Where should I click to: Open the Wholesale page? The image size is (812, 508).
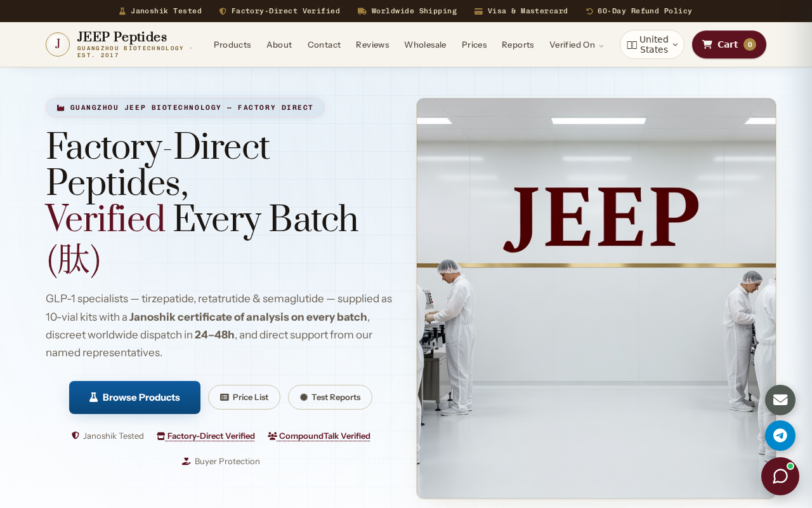coord(425,44)
